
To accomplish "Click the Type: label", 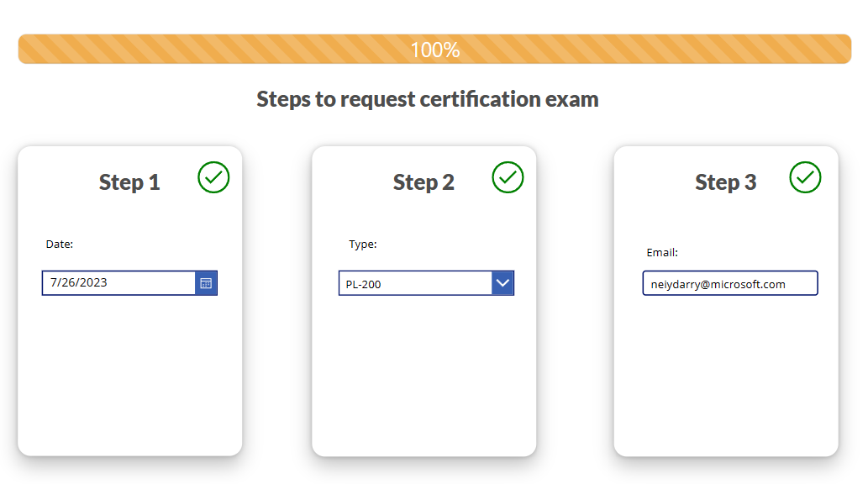I will tap(363, 245).
